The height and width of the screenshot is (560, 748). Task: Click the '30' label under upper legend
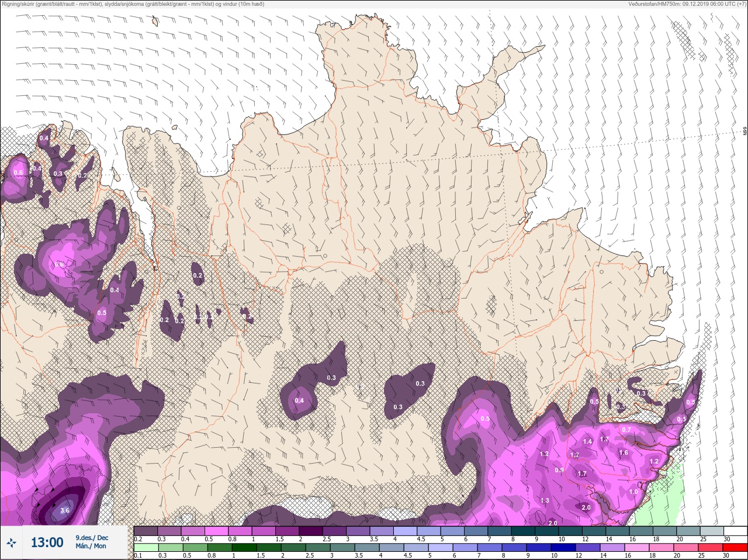point(727,539)
